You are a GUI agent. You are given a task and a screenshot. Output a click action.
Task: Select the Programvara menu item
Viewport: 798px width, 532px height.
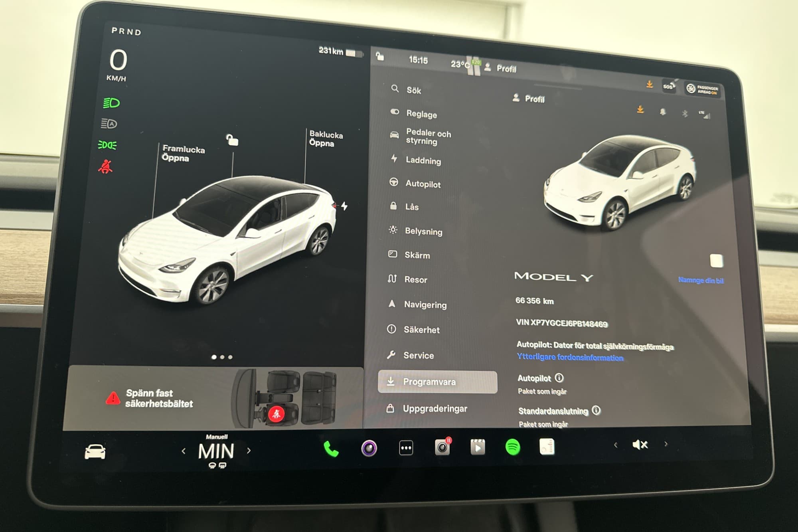click(437, 382)
